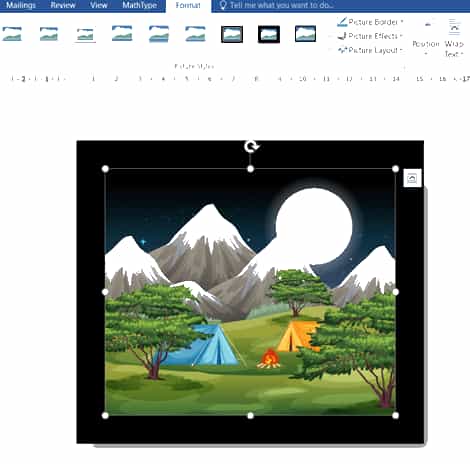
Task: Click the rotate handle above the picture
Action: point(251,146)
